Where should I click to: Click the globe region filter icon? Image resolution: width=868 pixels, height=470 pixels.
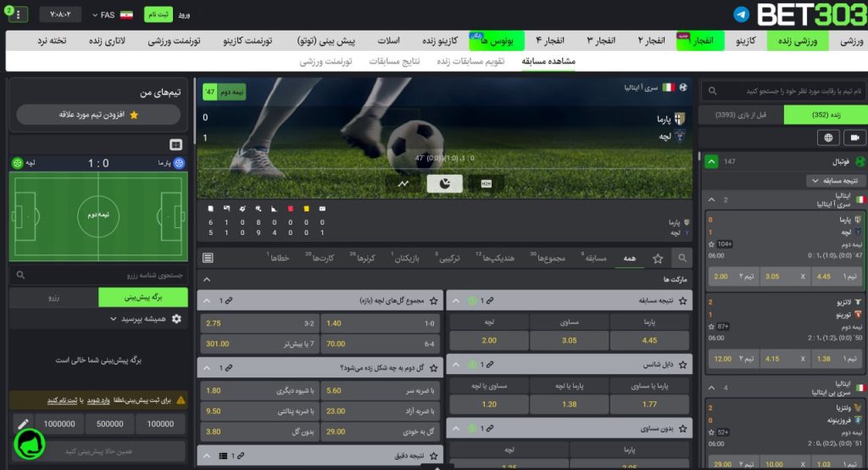pos(828,137)
